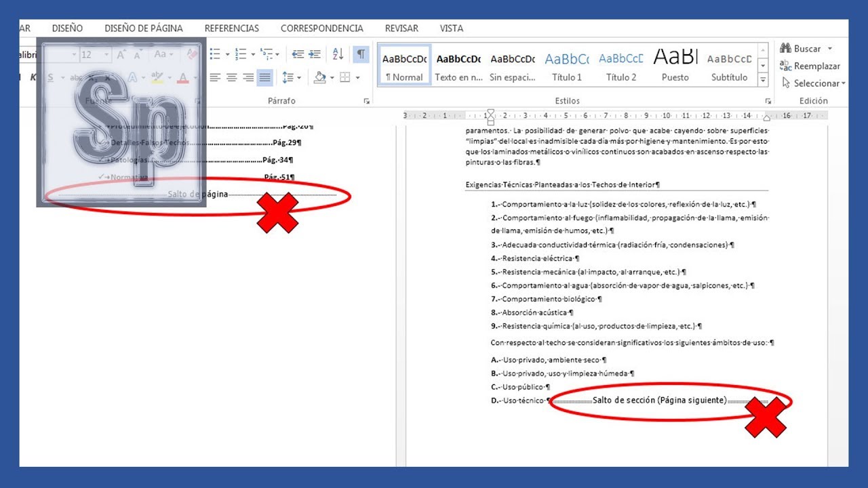Toggle strikethrough formatting (abc)
The height and width of the screenshot is (488, 868).
click(x=76, y=78)
